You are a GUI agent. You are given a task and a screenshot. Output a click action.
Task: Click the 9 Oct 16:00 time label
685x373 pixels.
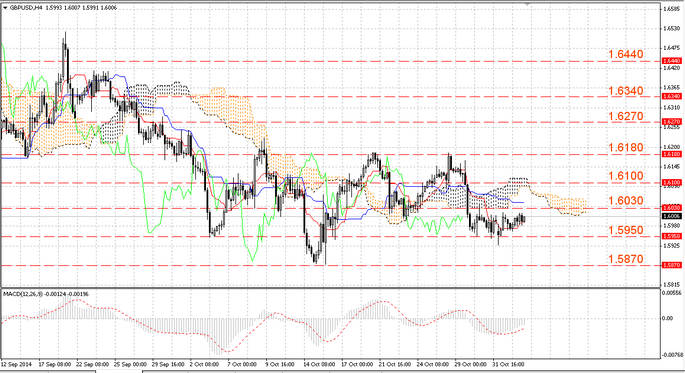280,364
